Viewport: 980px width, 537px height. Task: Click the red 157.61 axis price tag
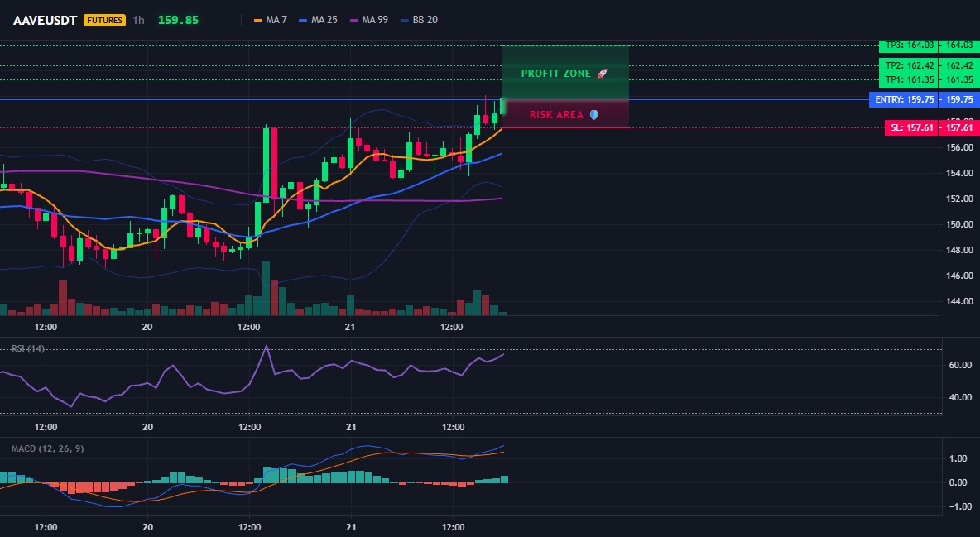tap(959, 127)
